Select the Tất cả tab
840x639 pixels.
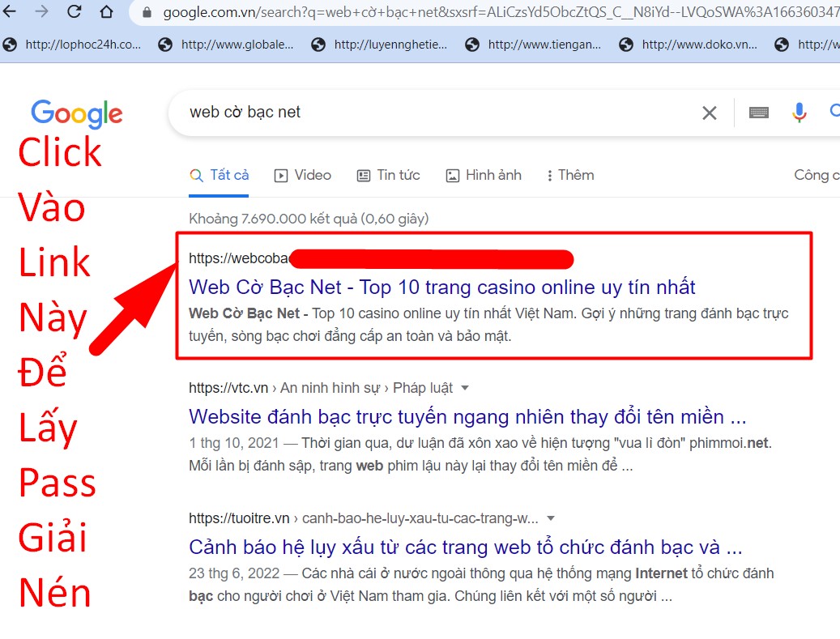pos(219,175)
